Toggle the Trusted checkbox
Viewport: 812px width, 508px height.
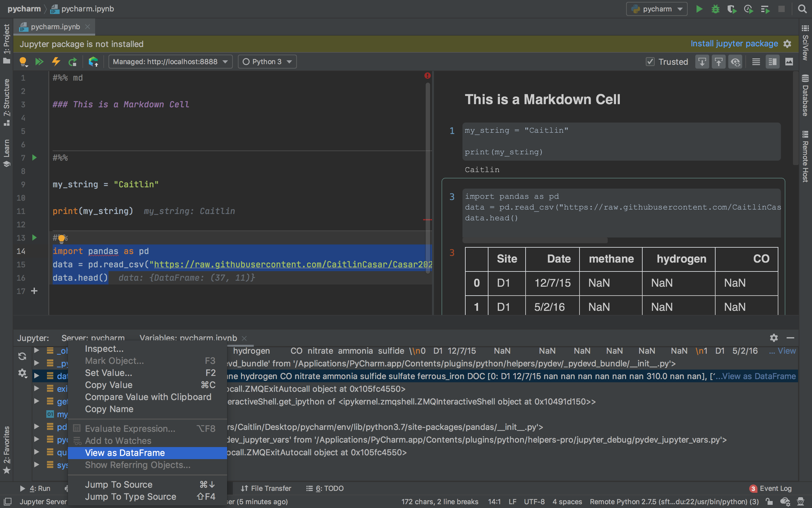(x=650, y=62)
